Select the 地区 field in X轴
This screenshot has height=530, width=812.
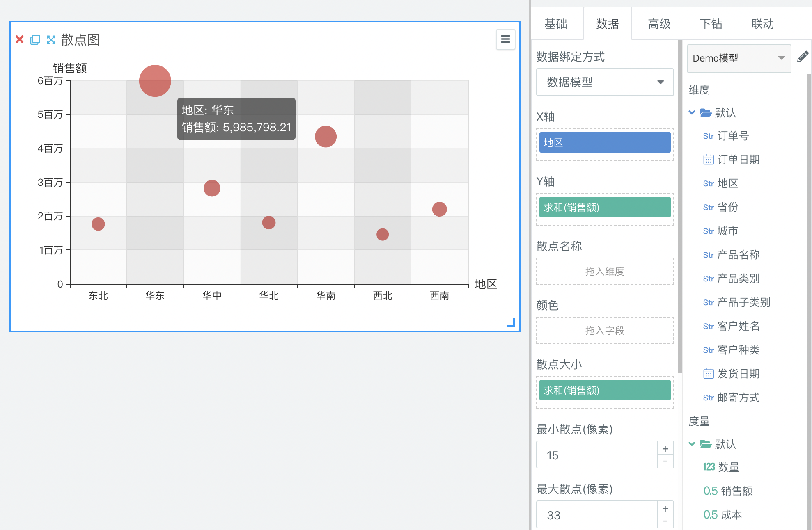click(605, 142)
